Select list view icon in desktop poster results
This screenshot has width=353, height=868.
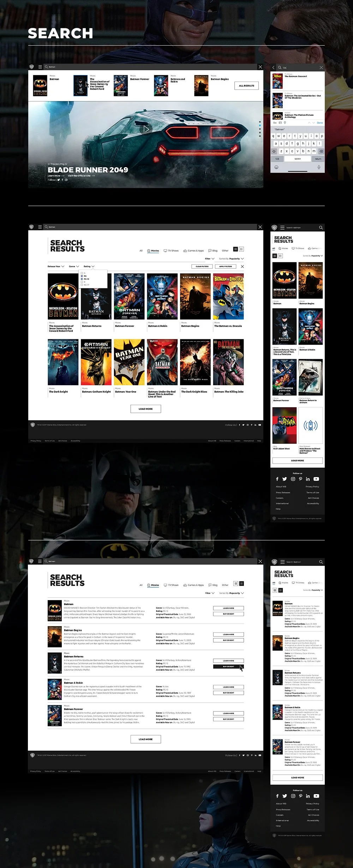pyautogui.click(x=241, y=249)
